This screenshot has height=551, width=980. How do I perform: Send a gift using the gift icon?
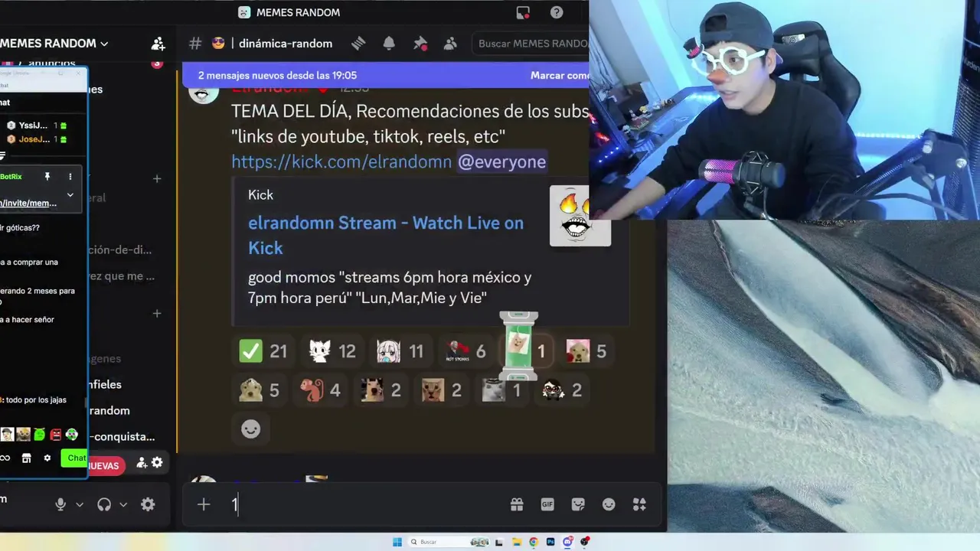pos(517,504)
